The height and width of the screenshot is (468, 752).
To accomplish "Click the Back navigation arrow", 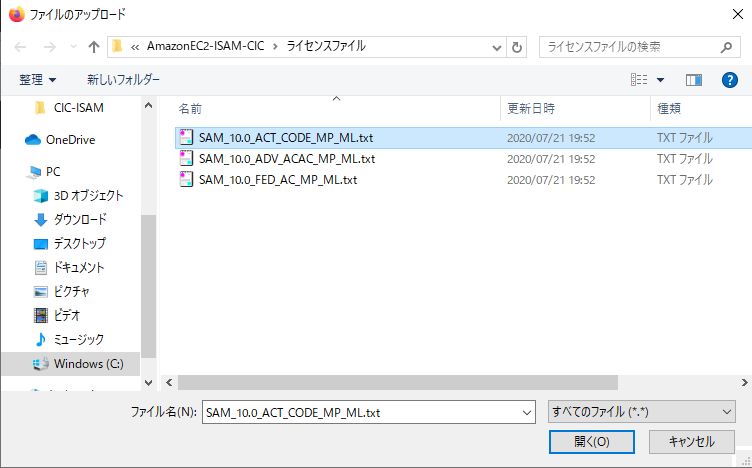I will (x=20, y=47).
